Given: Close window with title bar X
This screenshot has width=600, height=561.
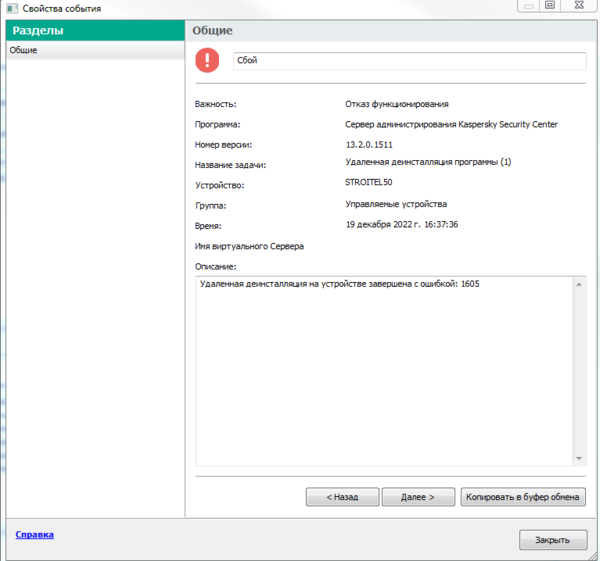Looking at the screenshot, I should pos(579,5).
